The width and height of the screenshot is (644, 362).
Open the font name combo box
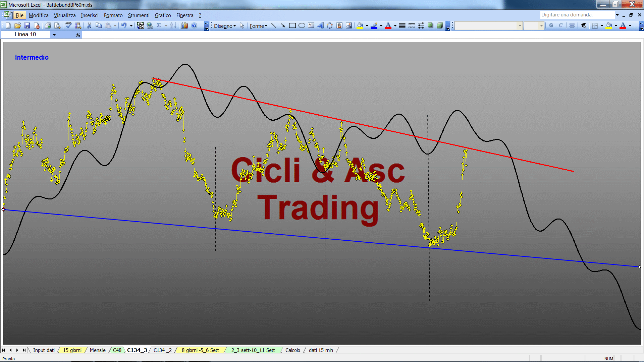point(488,25)
